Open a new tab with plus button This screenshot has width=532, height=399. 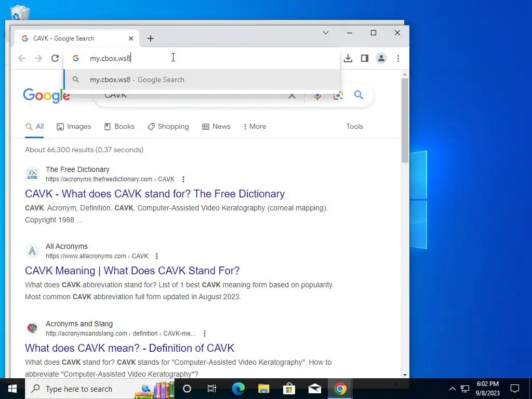coord(151,38)
